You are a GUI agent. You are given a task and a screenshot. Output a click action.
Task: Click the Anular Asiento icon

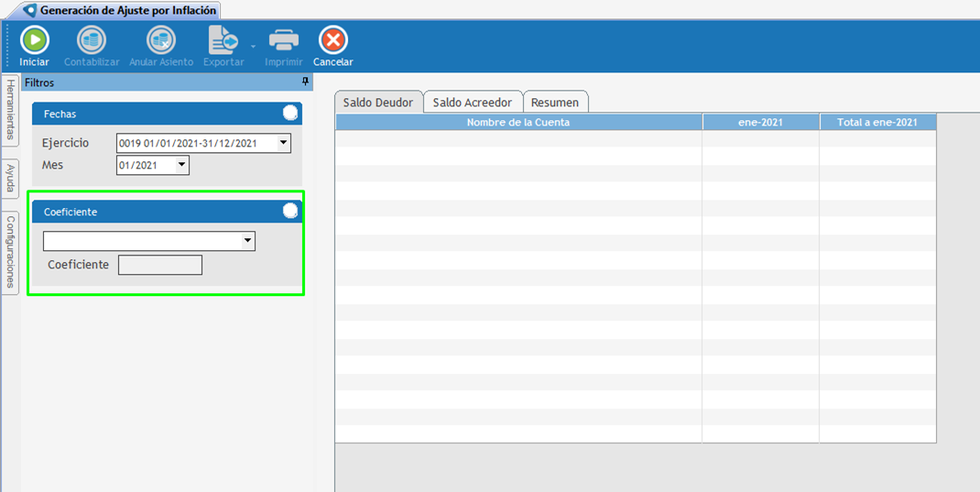[161, 40]
